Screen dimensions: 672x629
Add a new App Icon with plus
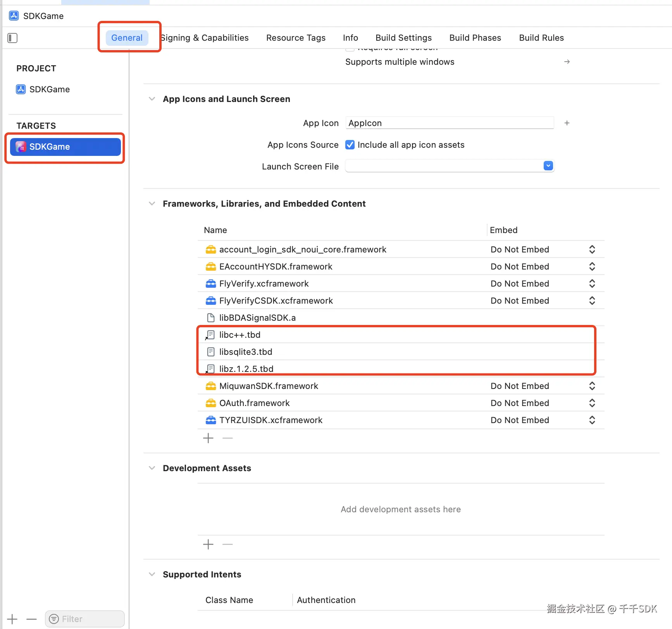567,123
